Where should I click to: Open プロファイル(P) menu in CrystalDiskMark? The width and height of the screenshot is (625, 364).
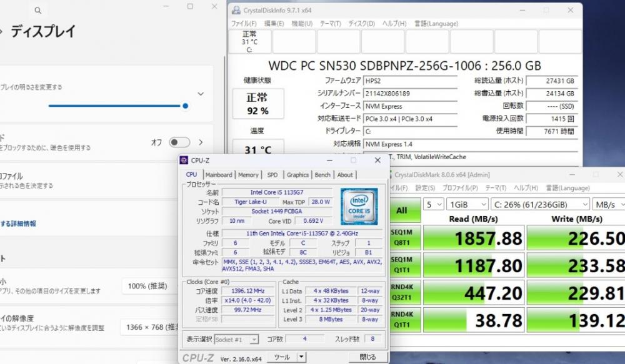460,188
